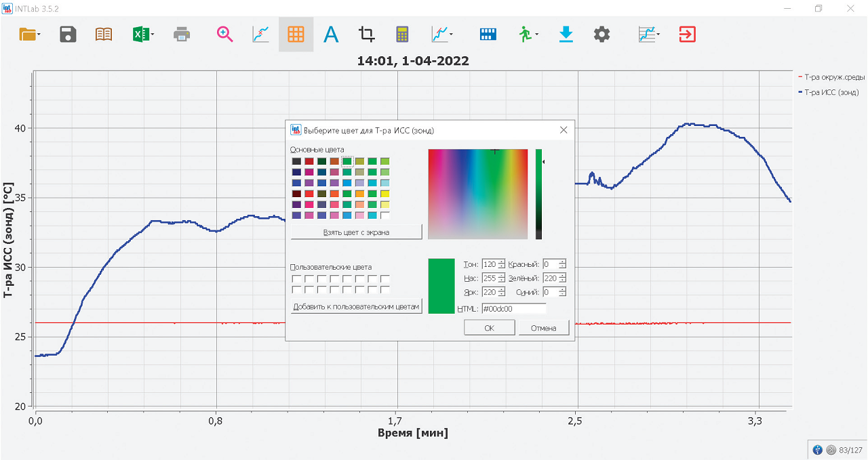Screen dimensions: 868x460
Task: Click the blue download arrow icon
Action: (x=566, y=35)
